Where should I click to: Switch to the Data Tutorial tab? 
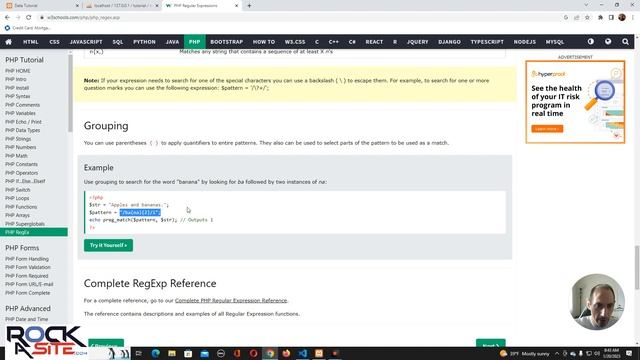[x=41, y=6]
